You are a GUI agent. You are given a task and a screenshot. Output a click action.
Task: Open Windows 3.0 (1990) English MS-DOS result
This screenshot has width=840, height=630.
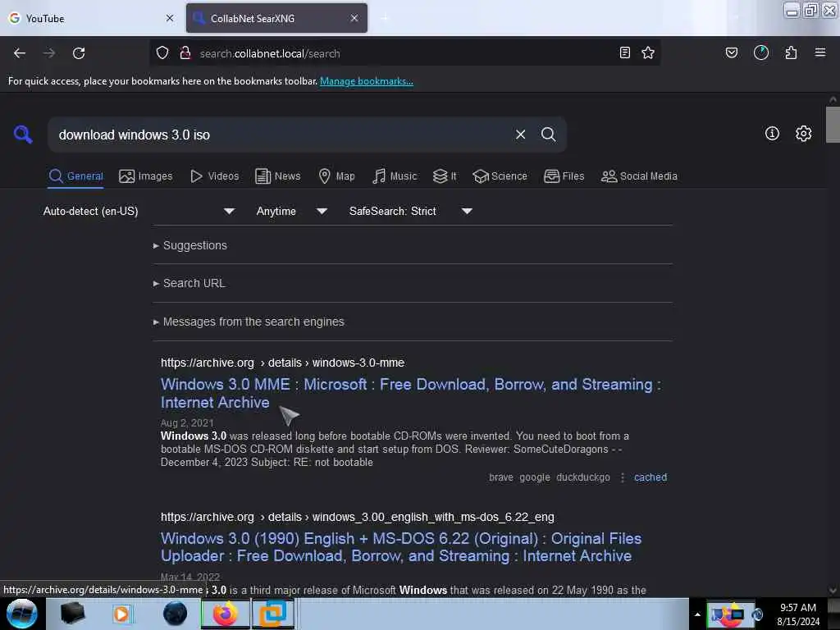tap(401, 547)
